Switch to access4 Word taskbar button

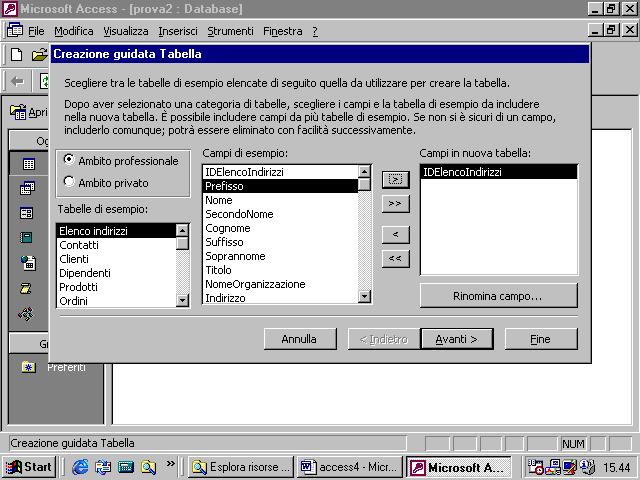[349, 467]
